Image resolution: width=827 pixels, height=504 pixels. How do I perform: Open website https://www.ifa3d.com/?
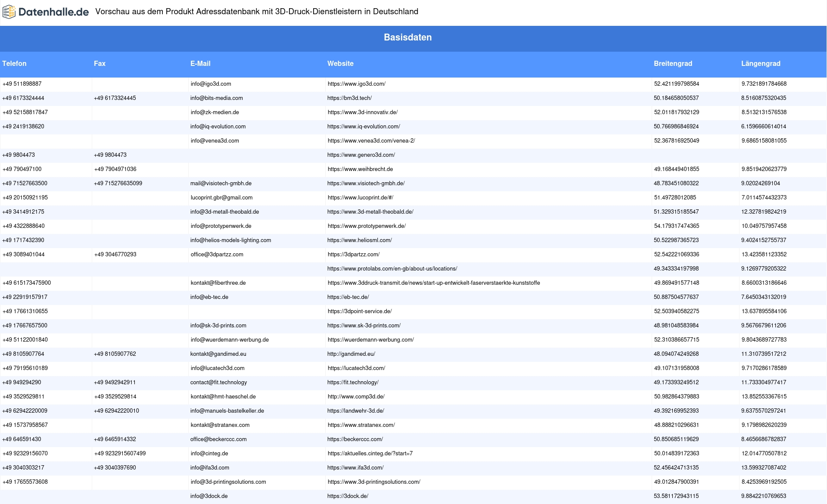[355, 468]
